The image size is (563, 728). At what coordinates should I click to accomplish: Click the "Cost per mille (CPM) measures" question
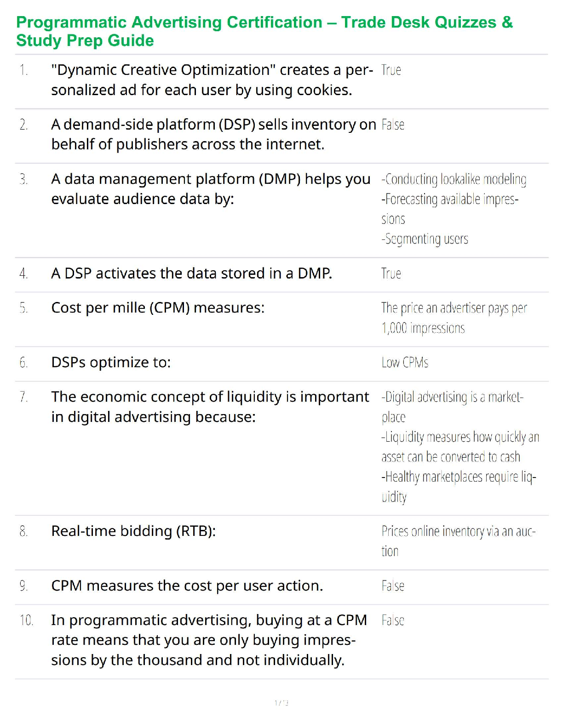(x=158, y=308)
